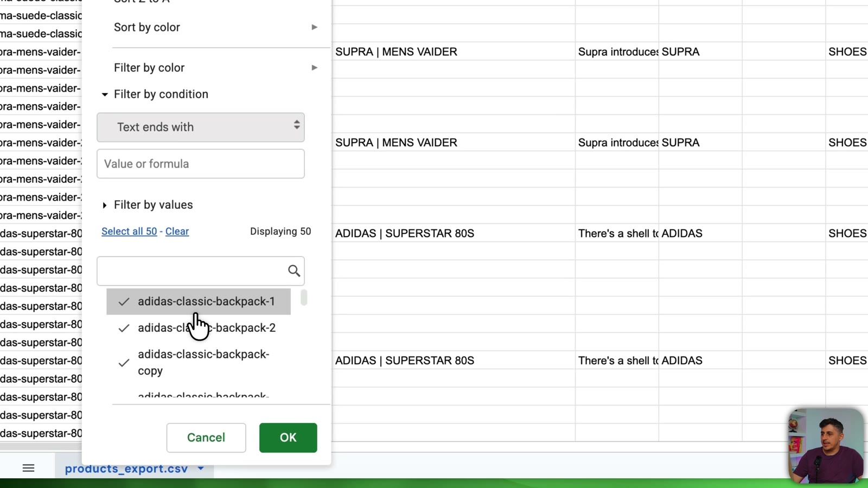
Task: Select the first ADIDAS vendor cell
Action: click(x=700, y=233)
